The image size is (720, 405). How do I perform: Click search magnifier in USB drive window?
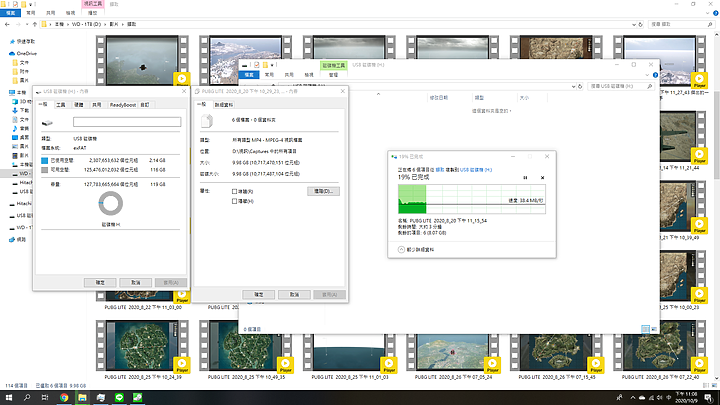coord(649,86)
